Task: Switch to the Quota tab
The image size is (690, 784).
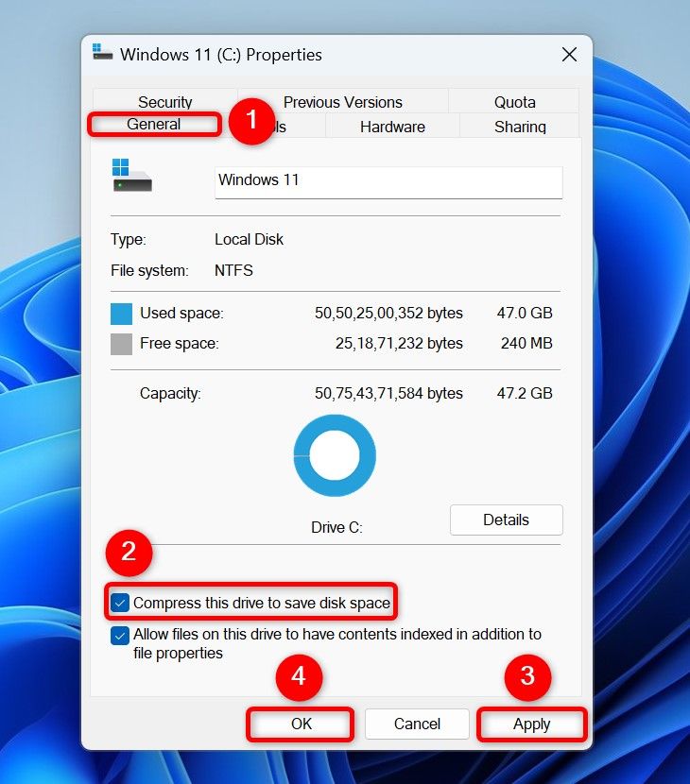Action: click(514, 101)
